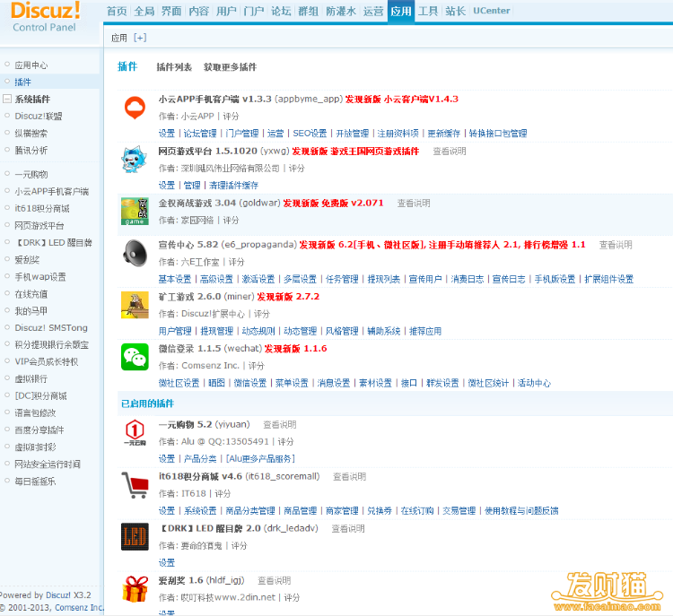Open 纵横搜索 in the sidebar
Image resolution: width=673 pixels, height=616 pixels.
tap(31, 134)
